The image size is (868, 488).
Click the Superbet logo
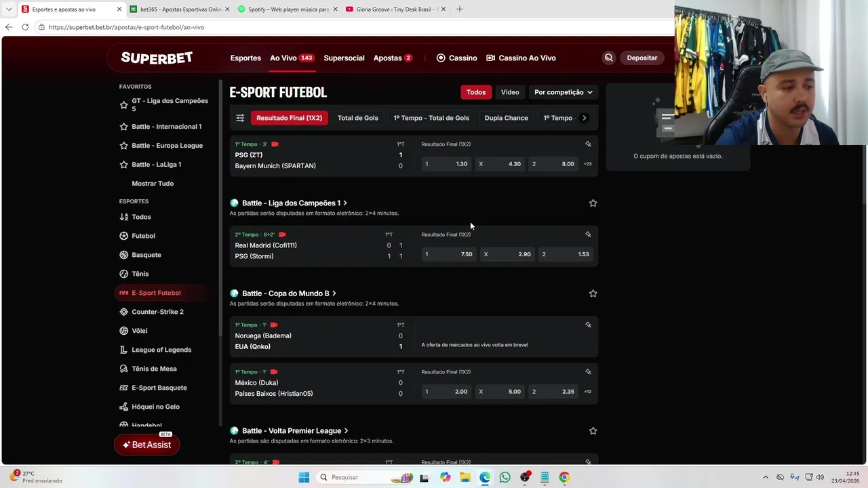(x=157, y=58)
